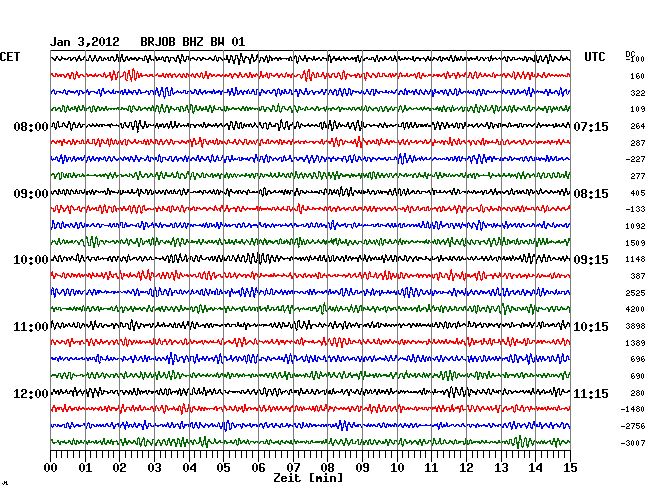The image size is (650, 494).
Task: Click the DC offset value 1092
Action: [x=635, y=226]
